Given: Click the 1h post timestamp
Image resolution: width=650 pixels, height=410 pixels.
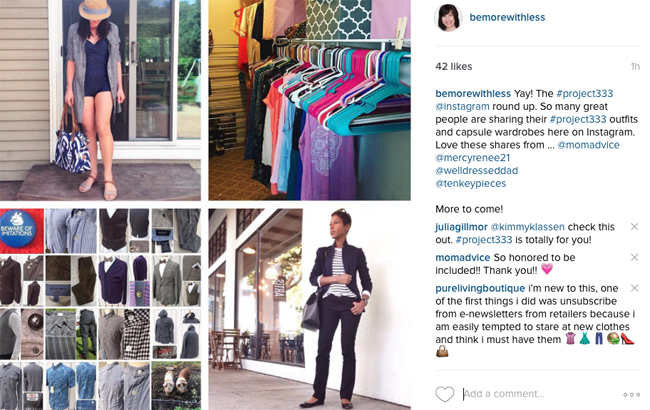Looking at the screenshot, I should [635, 67].
